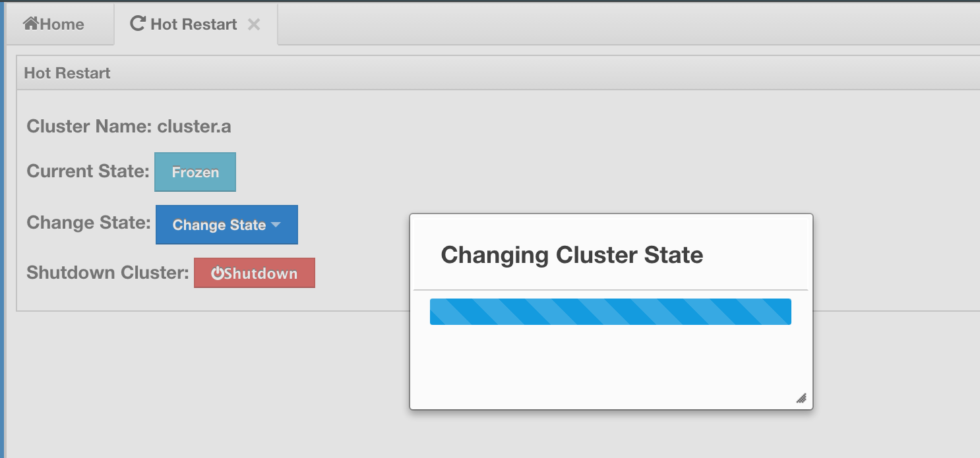Click the Home house icon
Screen dimensions: 980x458
point(31,24)
